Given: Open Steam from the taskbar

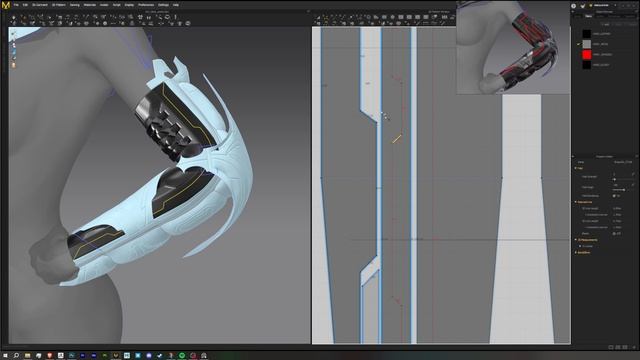Looking at the screenshot, I should tap(160, 356).
